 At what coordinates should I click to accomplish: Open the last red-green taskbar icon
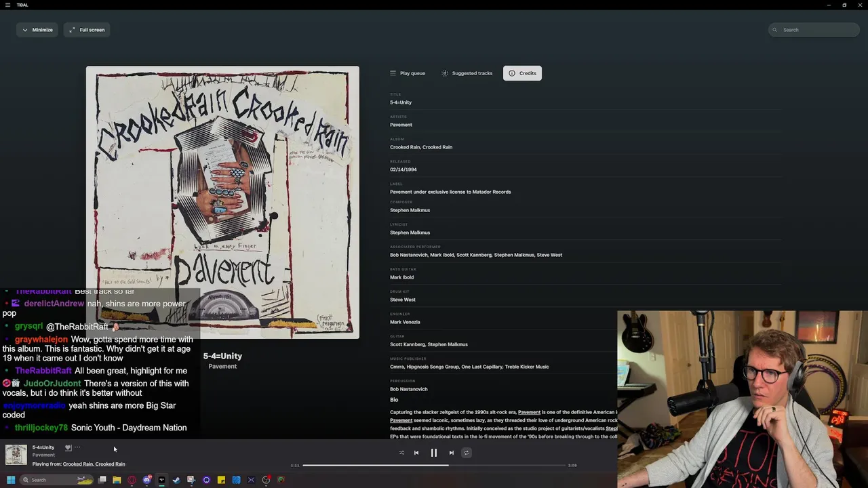(x=281, y=480)
